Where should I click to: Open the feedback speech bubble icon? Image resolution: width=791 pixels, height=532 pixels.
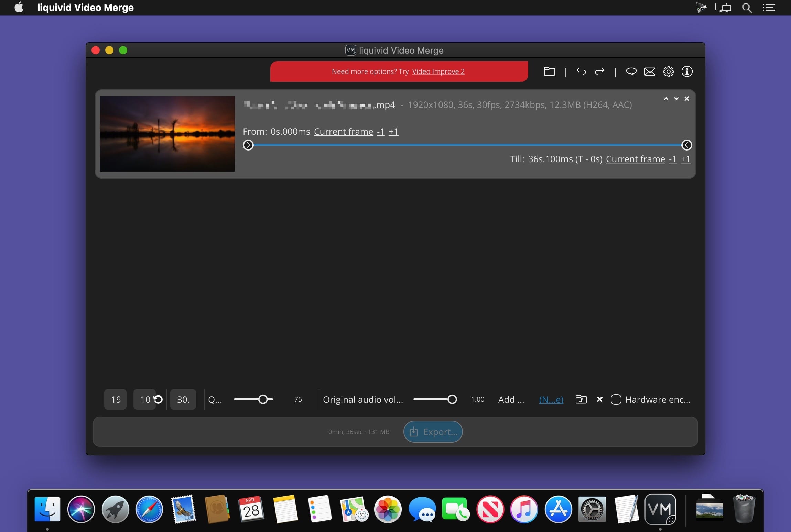tap(631, 71)
